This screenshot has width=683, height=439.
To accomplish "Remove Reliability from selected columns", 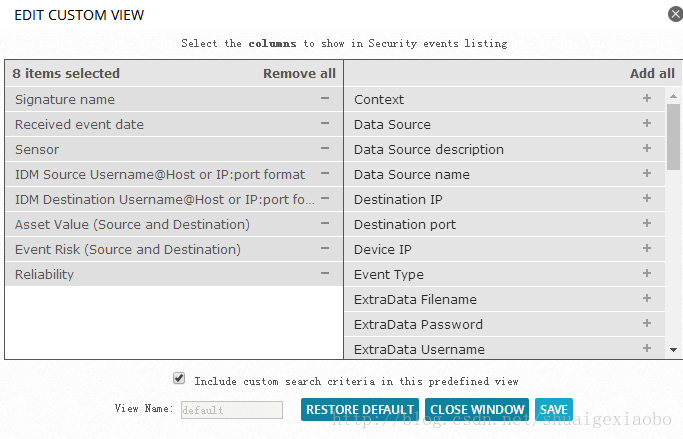I will click(325, 274).
